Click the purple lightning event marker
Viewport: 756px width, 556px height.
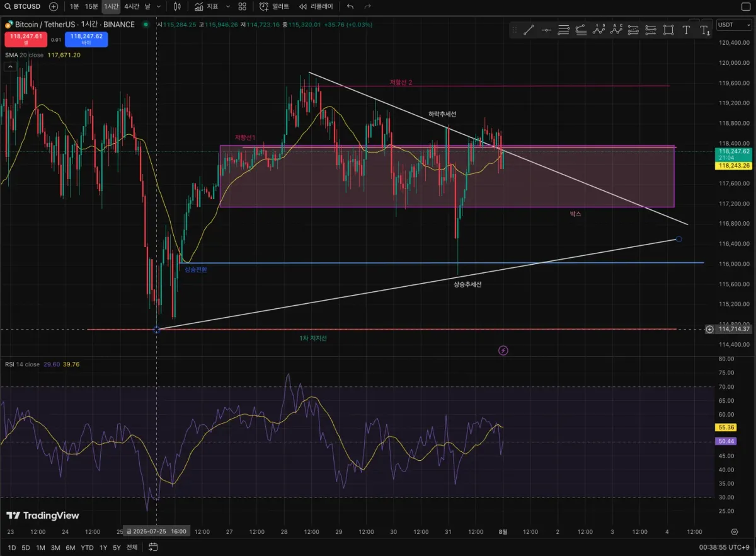point(503,350)
